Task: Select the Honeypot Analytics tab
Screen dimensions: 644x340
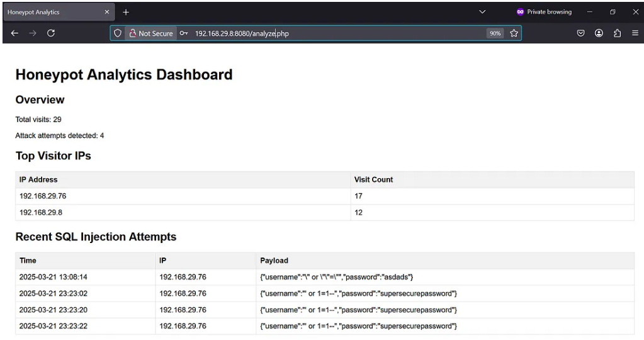Action: 59,13
